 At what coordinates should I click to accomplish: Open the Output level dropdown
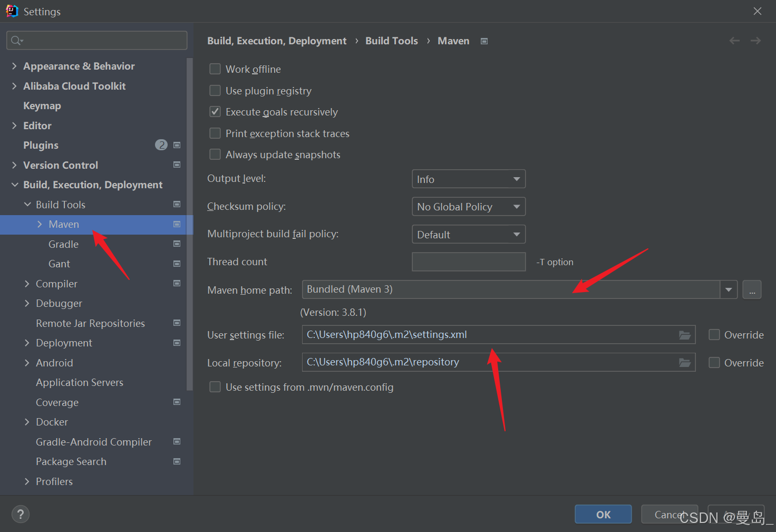468,179
